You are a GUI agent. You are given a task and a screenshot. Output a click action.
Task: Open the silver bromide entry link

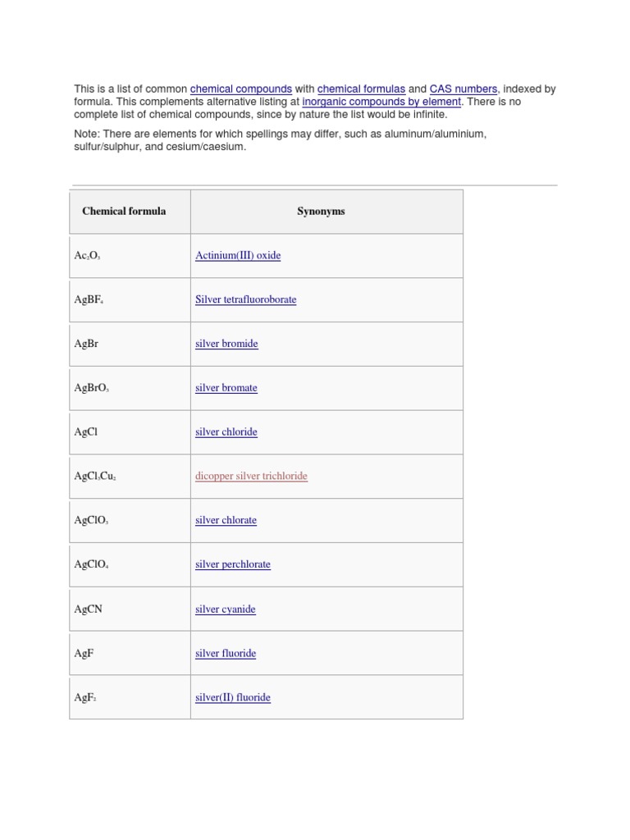[x=226, y=345]
